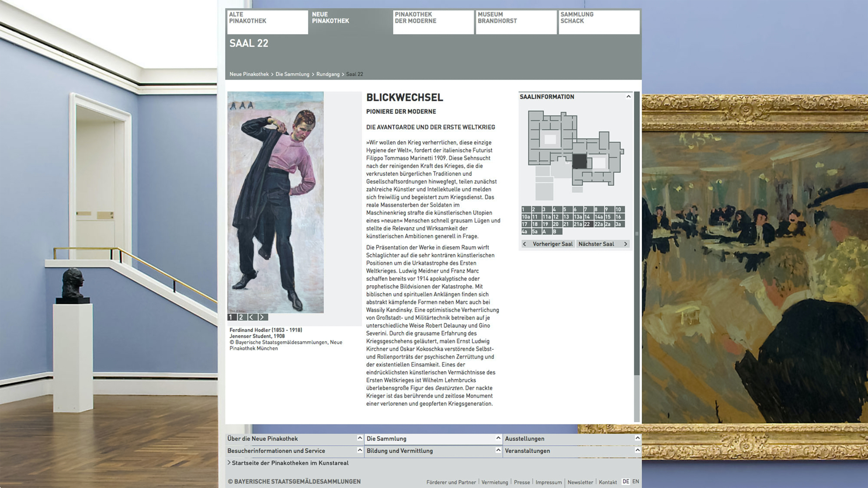The height and width of the screenshot is (488, 868).
Task: Click the highlighted room on floor plan
Action: click(580, 161)
